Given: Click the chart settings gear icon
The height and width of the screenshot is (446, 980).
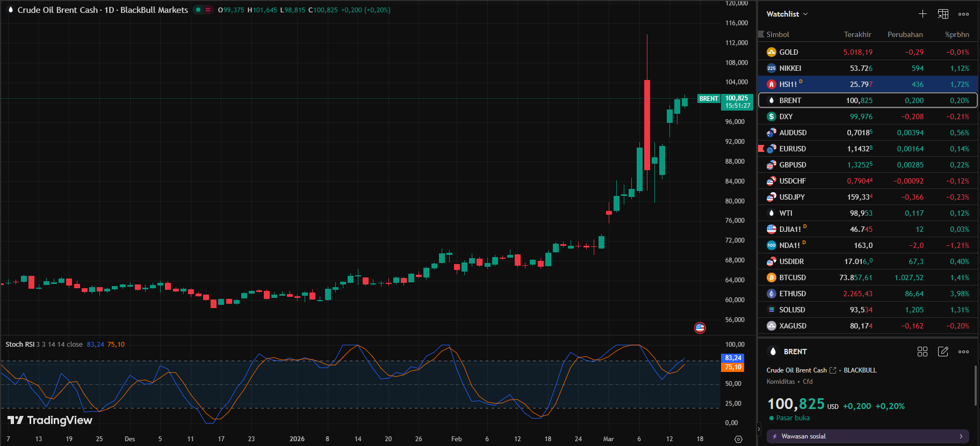Looking at the screenshot, I should pyautogui.click(x=738, y=439).
